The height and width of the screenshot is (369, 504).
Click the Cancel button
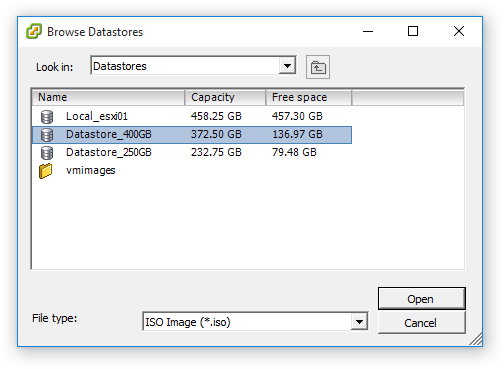(x=422, y=323)
